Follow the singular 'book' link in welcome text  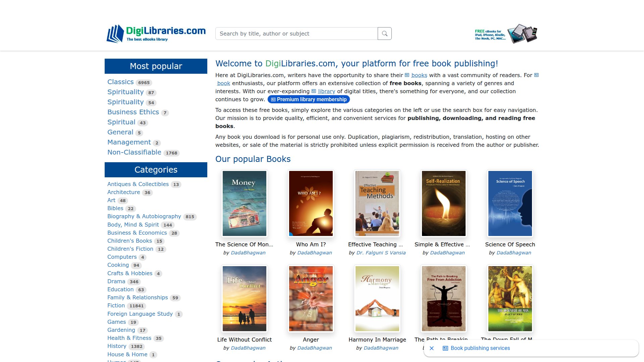pyautogui.click(x=224, y=83)
